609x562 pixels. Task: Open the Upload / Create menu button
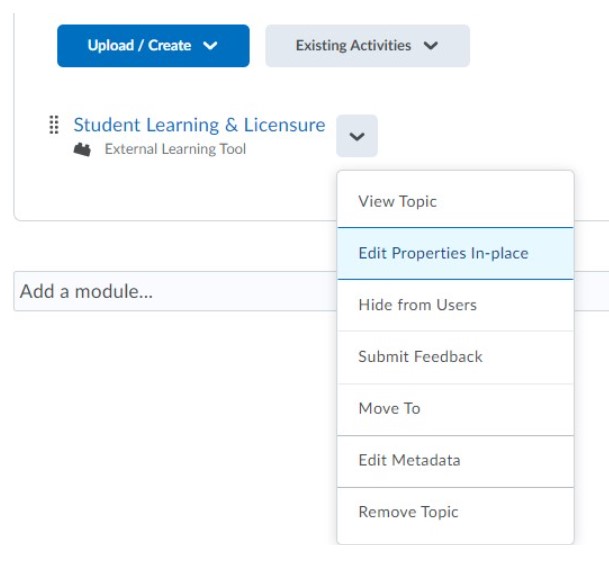(153, 46)
